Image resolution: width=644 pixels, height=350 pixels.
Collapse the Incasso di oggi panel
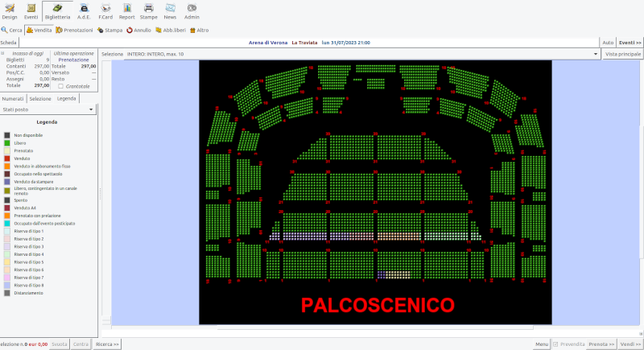(x=2, y=53)
